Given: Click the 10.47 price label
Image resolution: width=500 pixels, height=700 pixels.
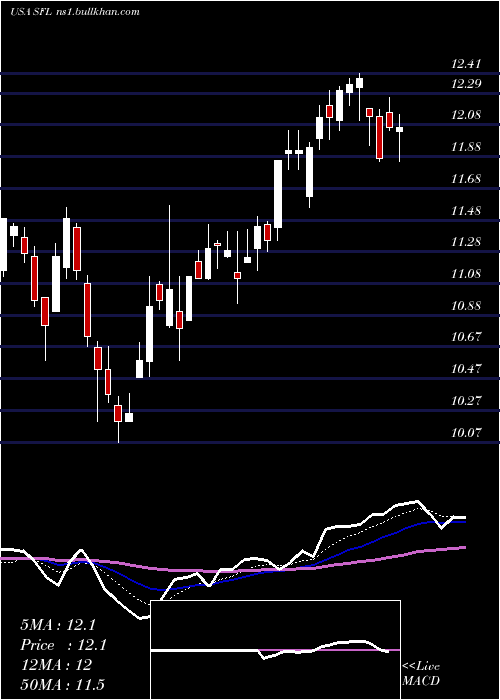Looking at the screenshot, I should (466, 369).
